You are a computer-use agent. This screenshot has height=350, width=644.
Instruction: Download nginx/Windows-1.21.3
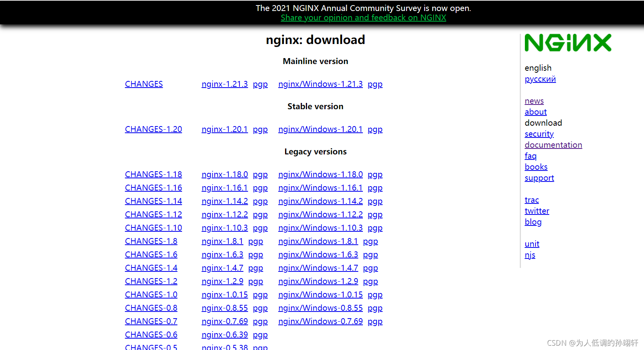320,84
